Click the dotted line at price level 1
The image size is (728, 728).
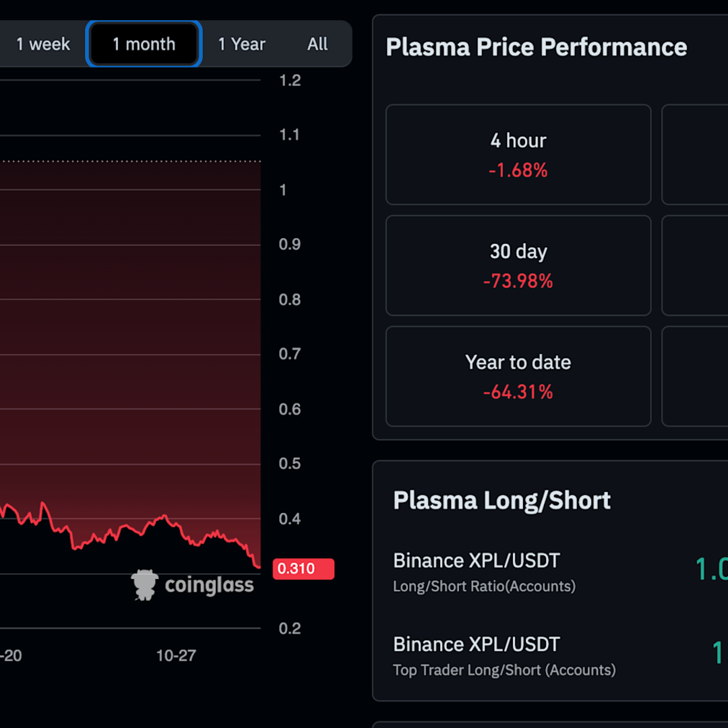pyautogui.click(x=131, y=160)
